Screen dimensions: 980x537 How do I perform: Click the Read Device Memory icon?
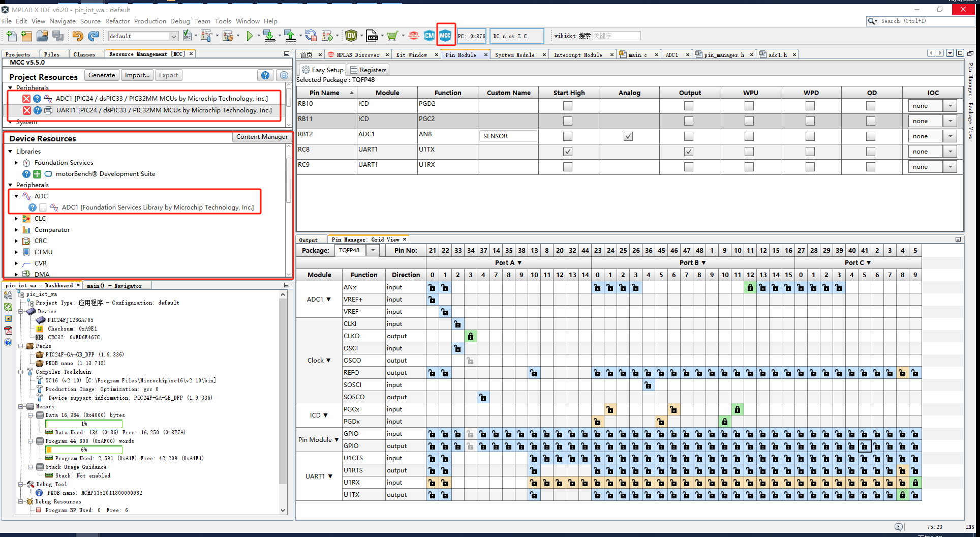[290, 36]
